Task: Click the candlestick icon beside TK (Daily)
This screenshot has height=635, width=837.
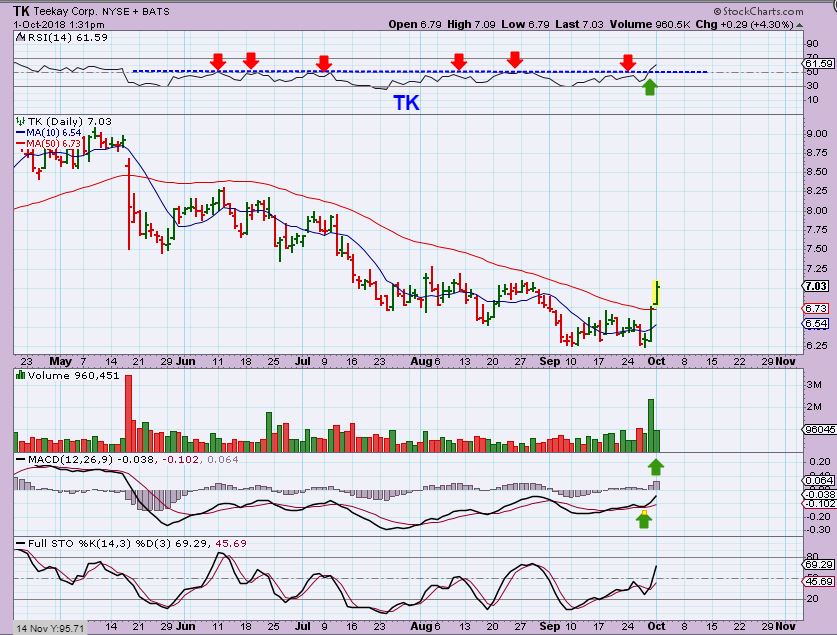Action: click(x=21, y=121)
